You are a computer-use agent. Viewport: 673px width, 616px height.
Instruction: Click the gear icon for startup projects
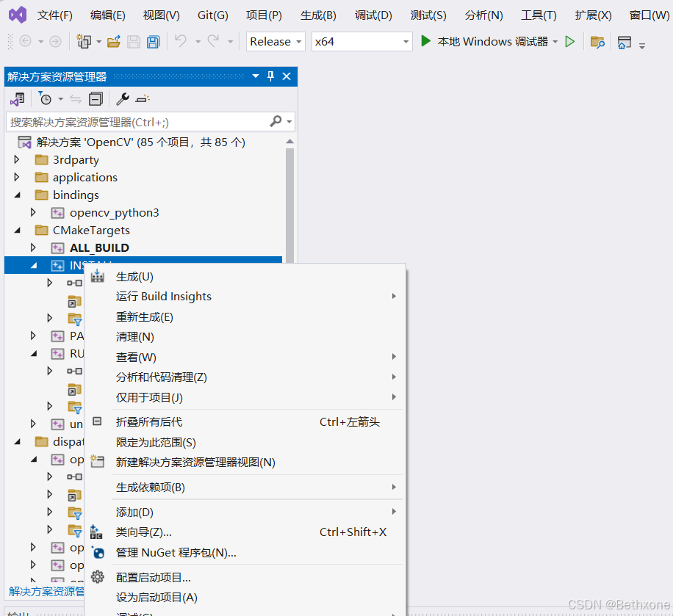pos(98,576)
